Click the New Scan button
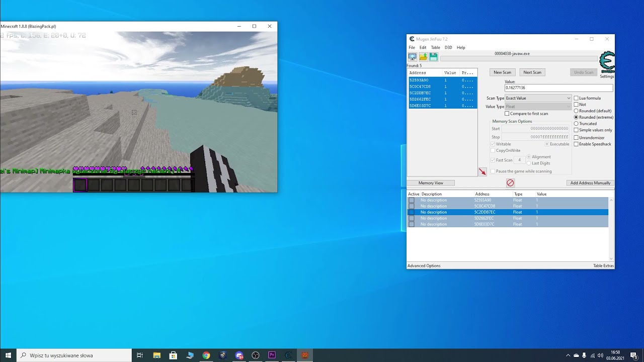644x362 pixels. (x=502, y=72)
